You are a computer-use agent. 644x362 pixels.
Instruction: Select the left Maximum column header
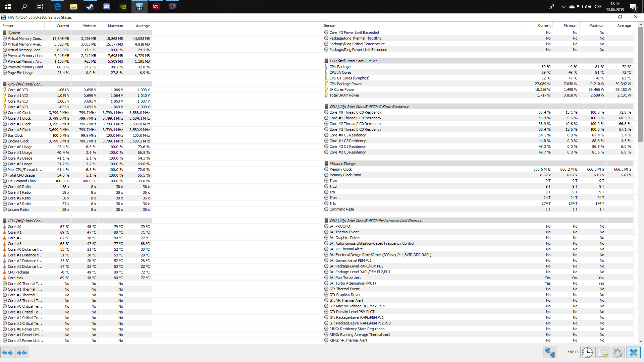tap(115, 26)
